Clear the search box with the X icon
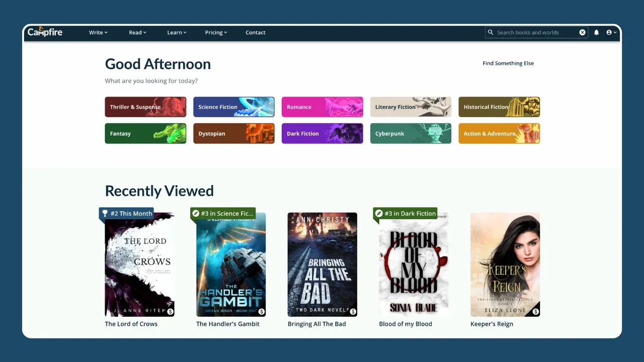 click(x=582, y=32)
